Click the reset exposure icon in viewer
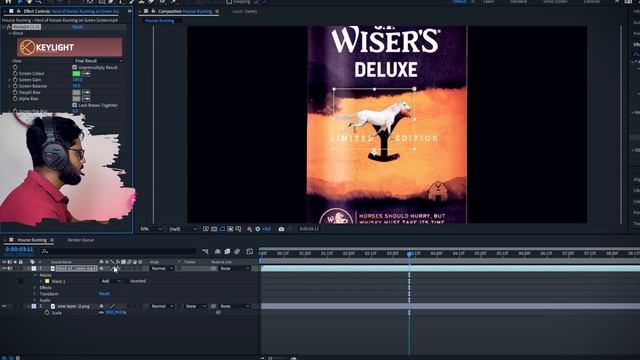This screenshot has height=360, width=640. pyautogui.click(x=258, y=229)
